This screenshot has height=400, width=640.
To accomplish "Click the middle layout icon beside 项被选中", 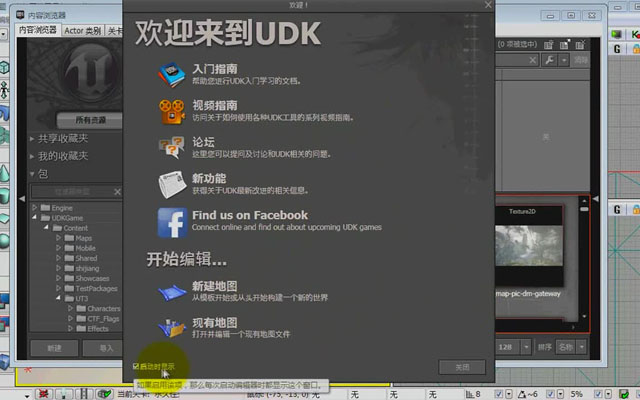I will pos(565,44).
